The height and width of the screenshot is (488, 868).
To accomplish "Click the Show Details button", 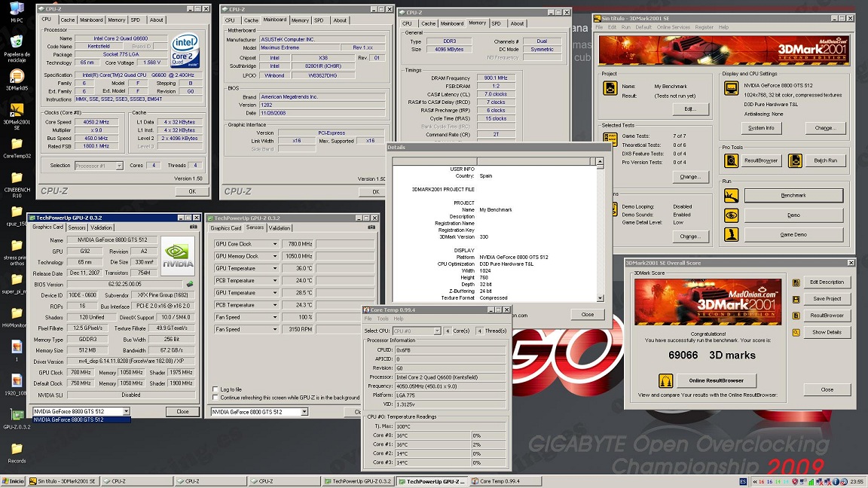I will 827,333.
